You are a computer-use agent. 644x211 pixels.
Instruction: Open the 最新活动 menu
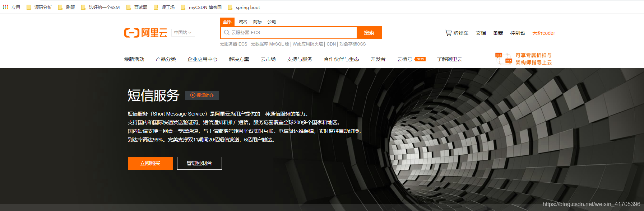[x=134, y=59]
